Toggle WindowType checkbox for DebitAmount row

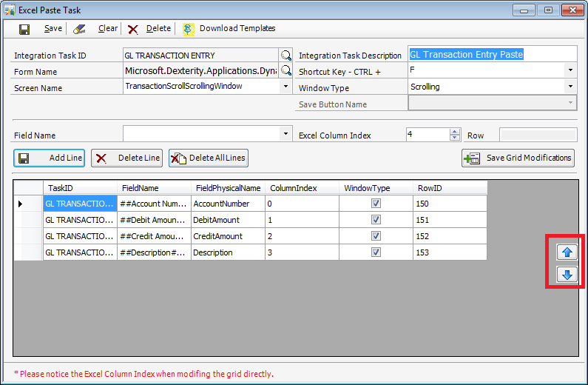point(376,219)
